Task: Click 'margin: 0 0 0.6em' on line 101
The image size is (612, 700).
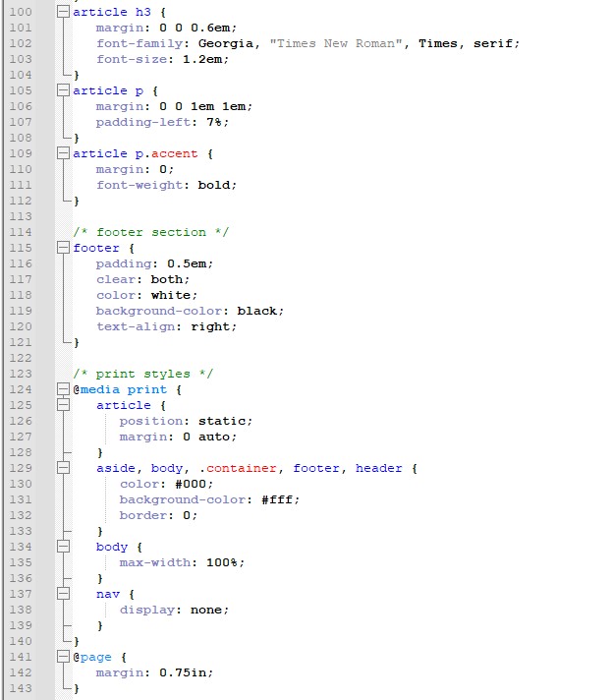Action: 166,28
